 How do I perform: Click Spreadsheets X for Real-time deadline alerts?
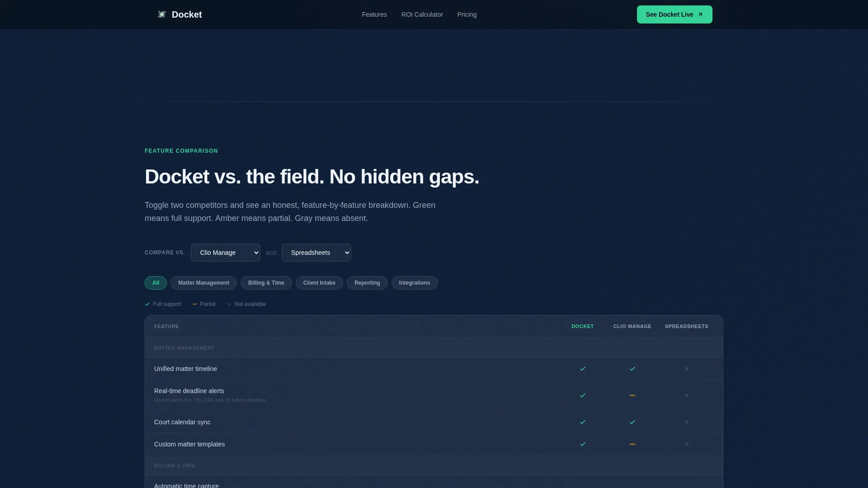(687, 395)
